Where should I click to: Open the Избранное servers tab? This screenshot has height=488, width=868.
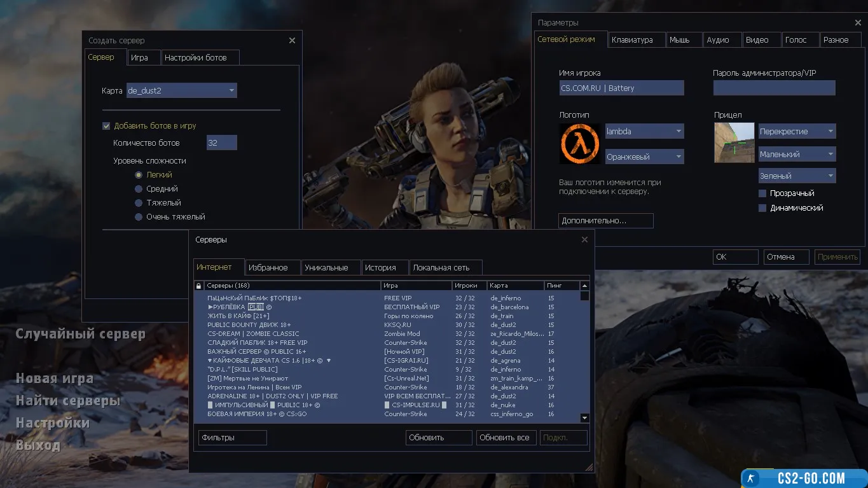pyautogui.click(x=268, y=268)
